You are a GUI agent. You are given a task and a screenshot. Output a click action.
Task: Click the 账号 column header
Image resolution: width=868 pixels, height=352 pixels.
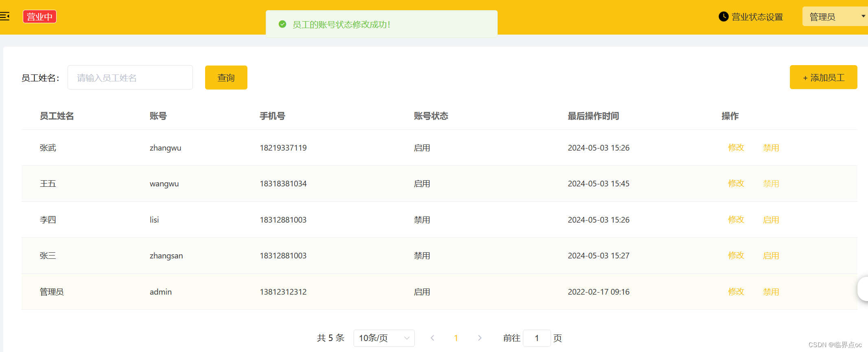coord(158,116)
